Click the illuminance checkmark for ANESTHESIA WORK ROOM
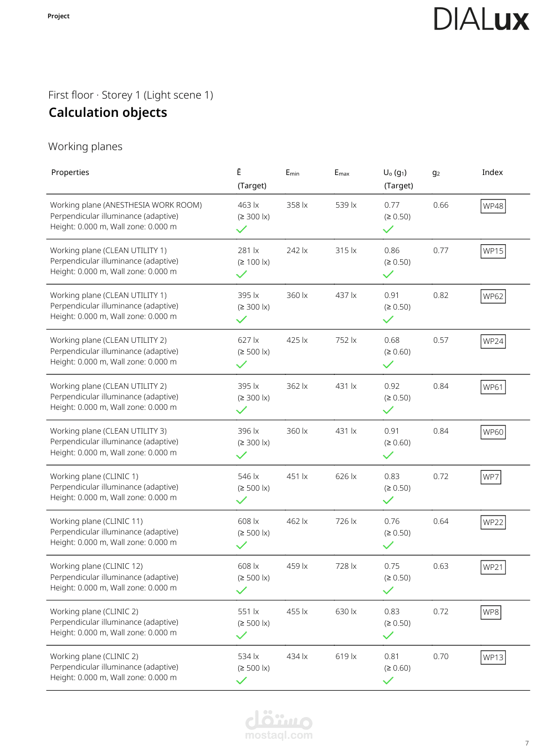Image resolution: width=558 pixels, height=756 pixels. (242, 229)
